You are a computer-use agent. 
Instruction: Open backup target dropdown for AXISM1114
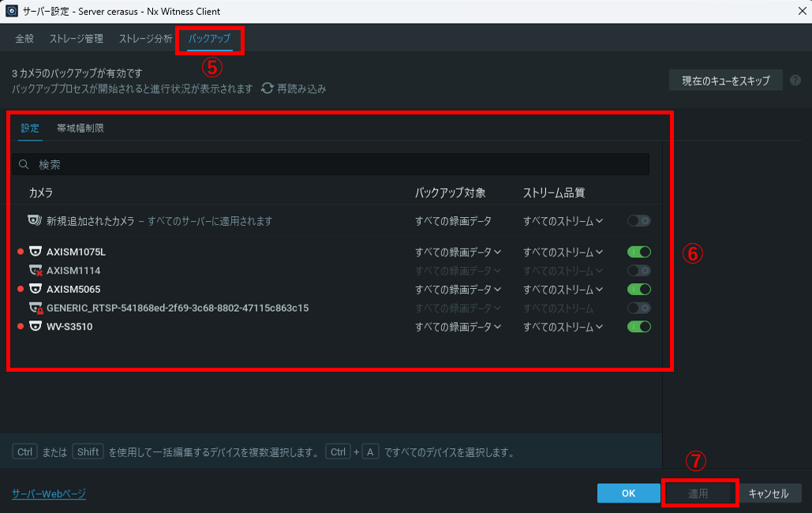(458, 271)
